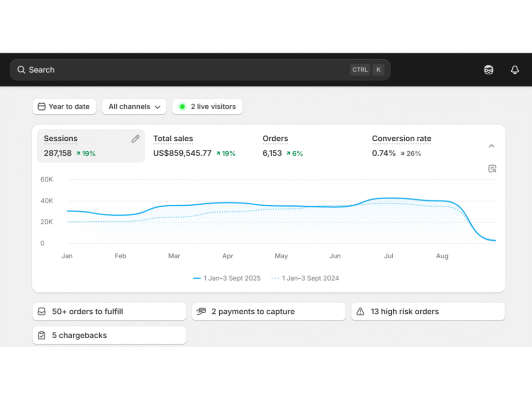The image size is (532, 399).
Task: Click the calendar icon in date filter
Action: tap(42, 107)
